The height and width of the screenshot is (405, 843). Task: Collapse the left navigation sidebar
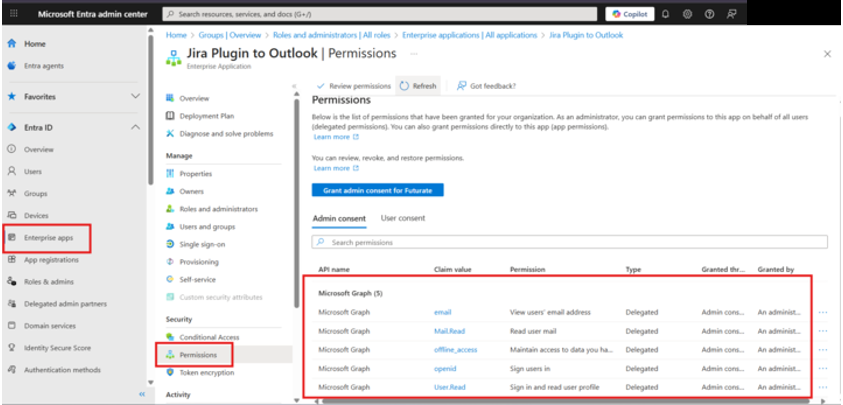tap(141, 394)
